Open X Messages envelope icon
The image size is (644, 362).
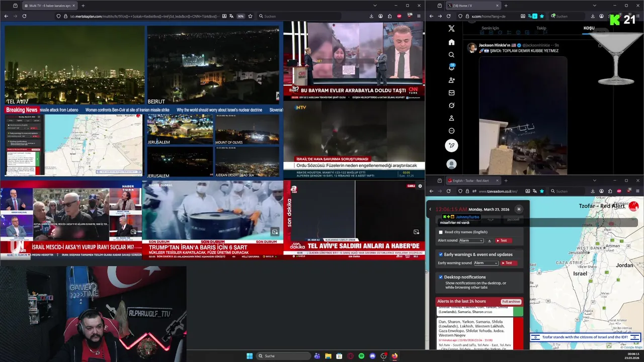pyautogui.click(x=451, y=93)
